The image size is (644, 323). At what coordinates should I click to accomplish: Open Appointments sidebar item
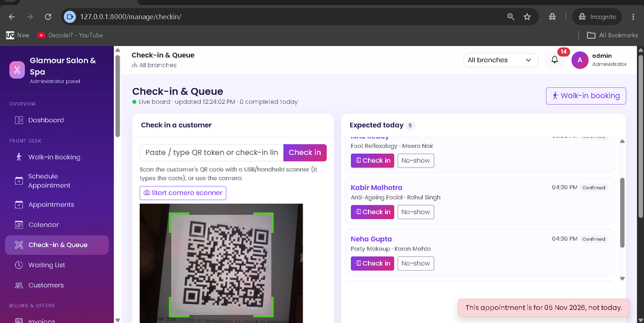click(x=57, y=204)
